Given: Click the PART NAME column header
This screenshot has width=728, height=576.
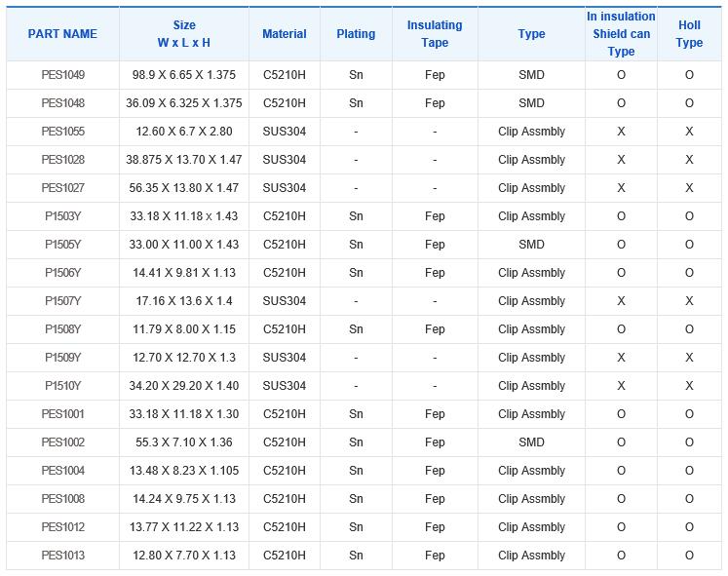Looking at the screenshot, I should pyautogui.click(x=62, y=34).
